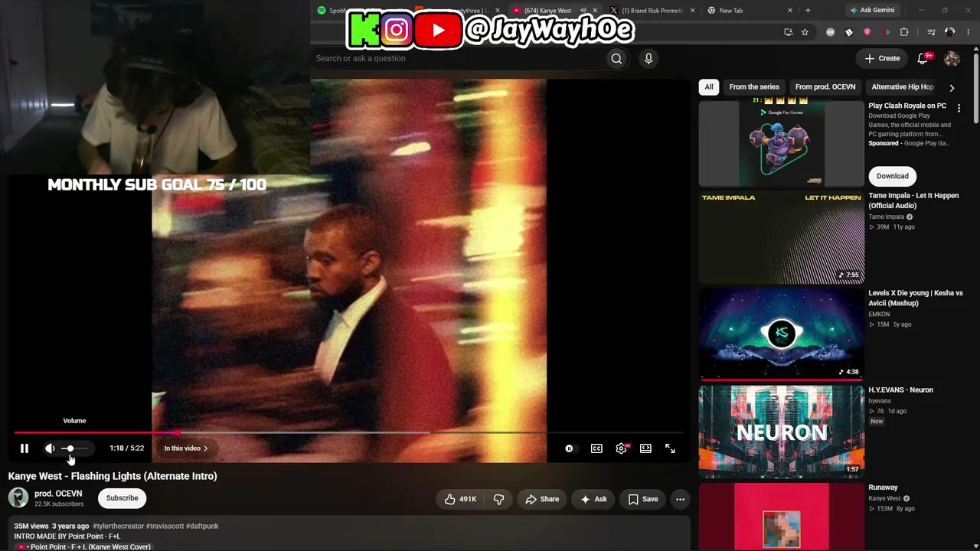
Task: Save the video to a playlist
Action: (x=643, y=499)
